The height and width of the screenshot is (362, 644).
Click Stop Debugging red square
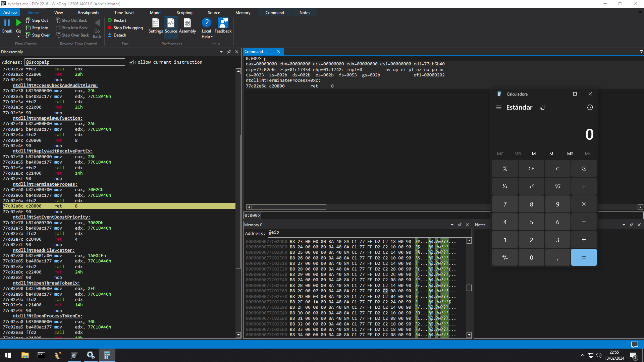[x=110, y=28]
